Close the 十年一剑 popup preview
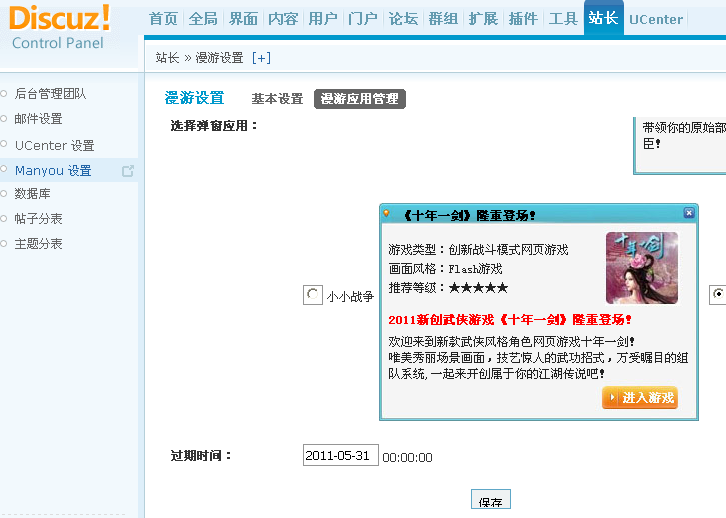 coord(688,212)
